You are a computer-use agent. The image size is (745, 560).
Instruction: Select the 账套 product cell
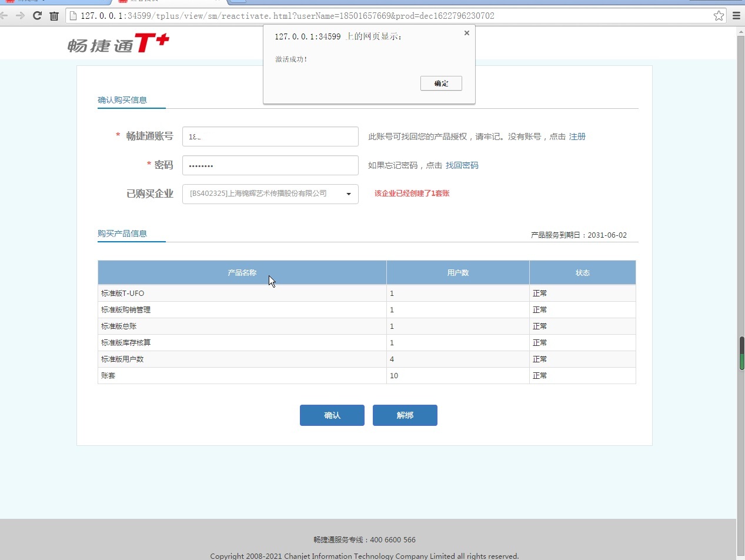coord(242,375)
